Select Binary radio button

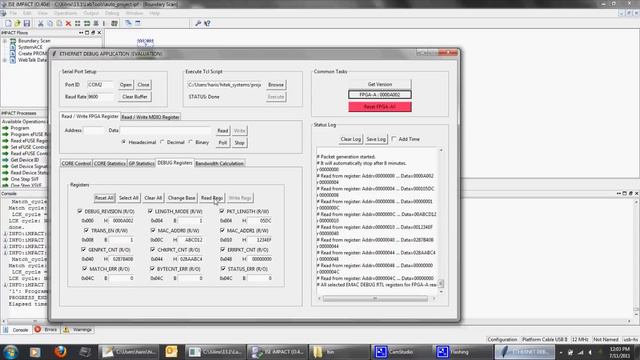click(190, 142)
